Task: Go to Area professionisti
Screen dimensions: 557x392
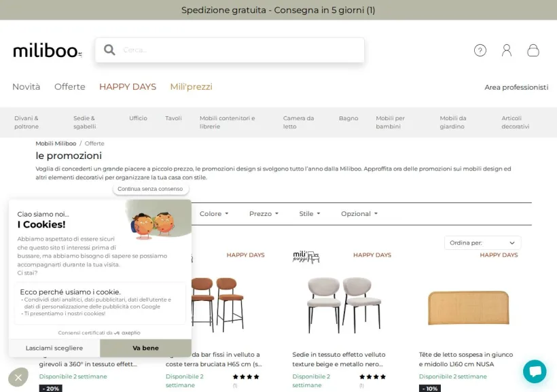Action: tap(516, 87)
